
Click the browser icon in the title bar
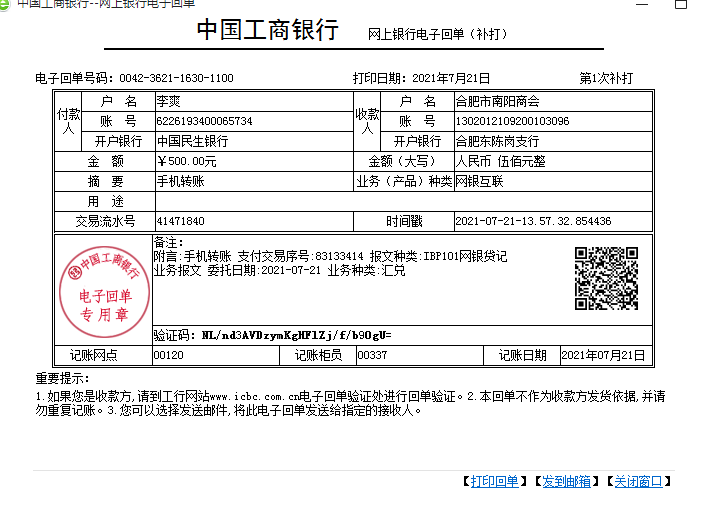[8, 4]
